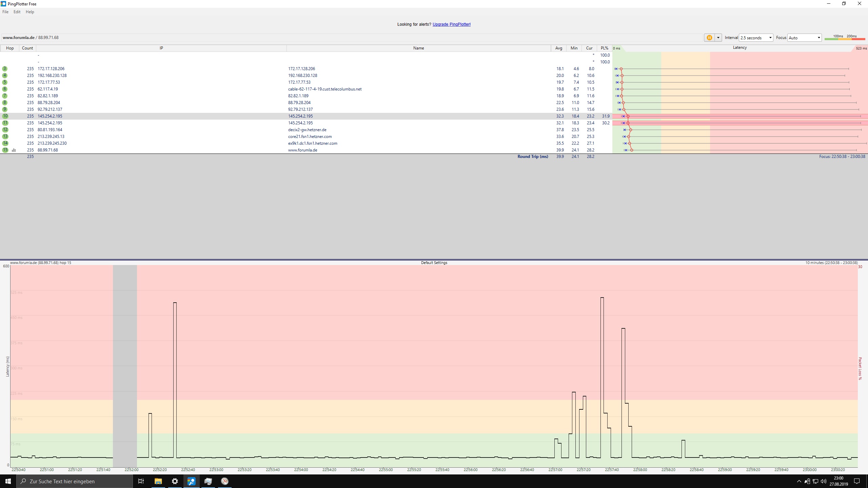
Task: Click the green hop 14 circle icon
Action: click(x=5, y=143)
